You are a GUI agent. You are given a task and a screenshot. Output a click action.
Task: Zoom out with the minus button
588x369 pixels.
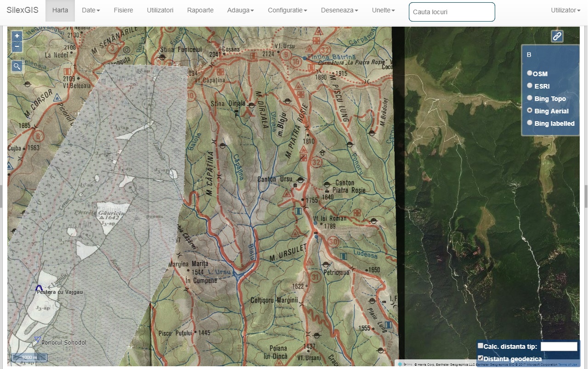click(x=17, y=46)
